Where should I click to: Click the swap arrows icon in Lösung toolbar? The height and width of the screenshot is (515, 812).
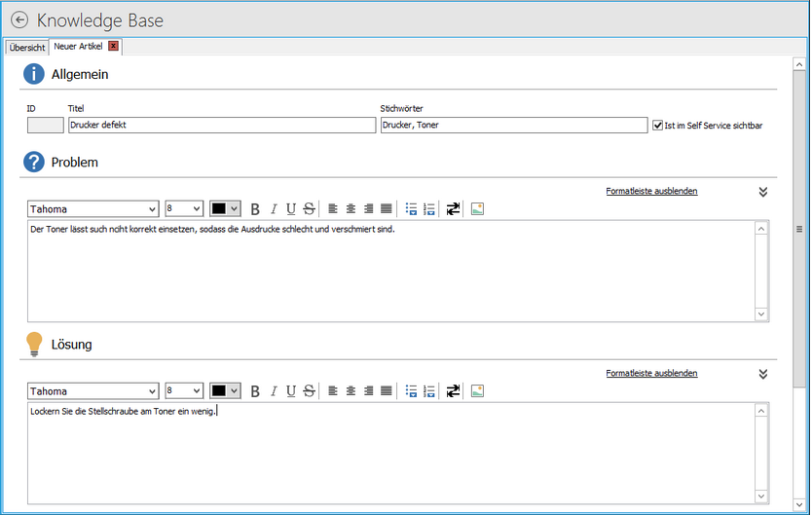click(453, 391)
